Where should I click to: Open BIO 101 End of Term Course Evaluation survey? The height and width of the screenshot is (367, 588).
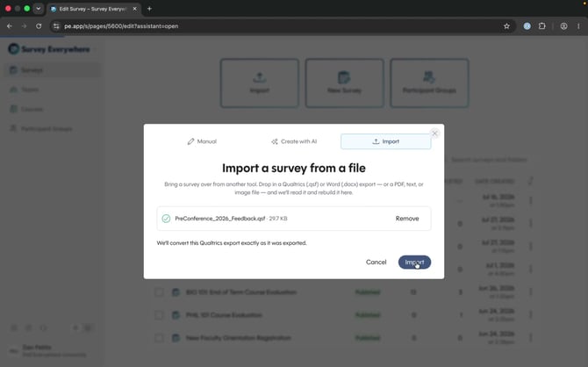(x=241, y=292)
